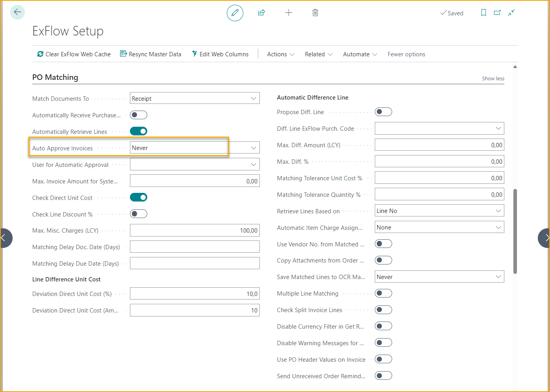The height and width of the screenshot is (392, 550).
Task: Click Edit Web Columns
Action: coord(220,54)
